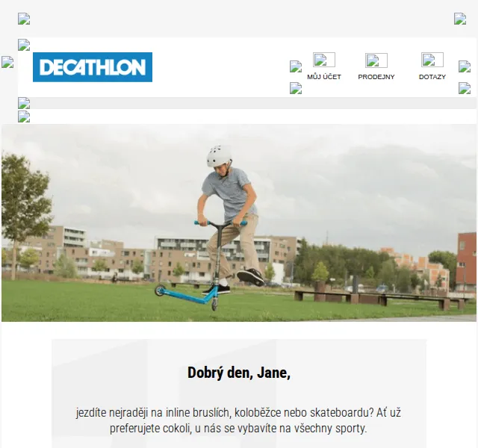This screenshot has height=448, width=478.
Task: Open the PRODEJNY link
Action: tap(376, 77)
